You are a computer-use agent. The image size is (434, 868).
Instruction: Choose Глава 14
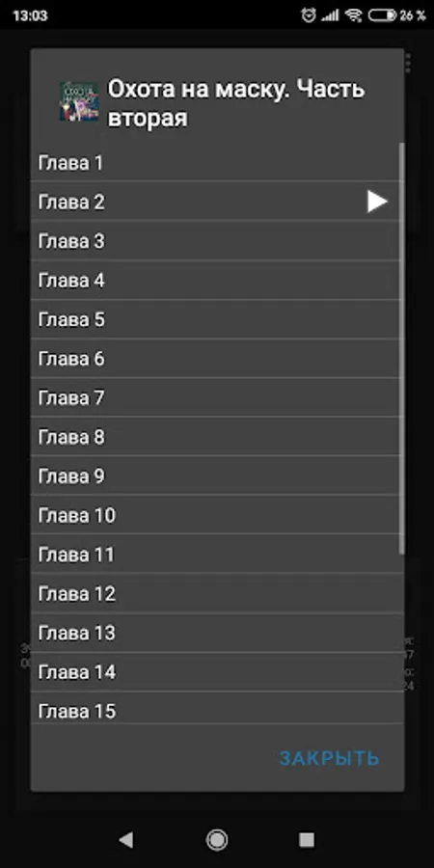[x=217, y=671]
